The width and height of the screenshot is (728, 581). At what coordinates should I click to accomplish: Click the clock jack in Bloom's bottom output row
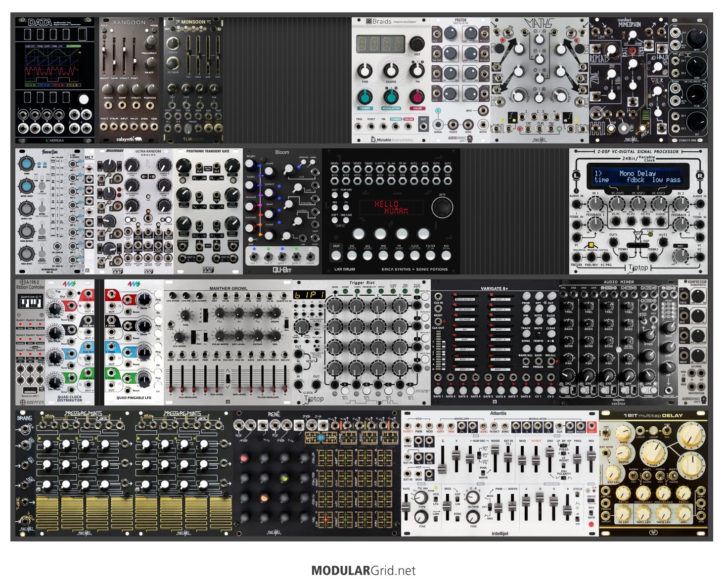click(x=310, y=256)
